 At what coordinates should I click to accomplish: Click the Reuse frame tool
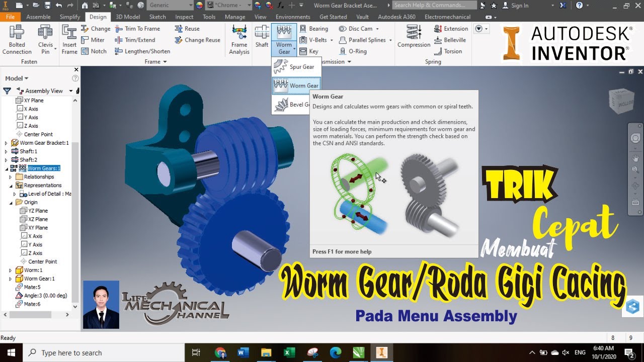187,29
